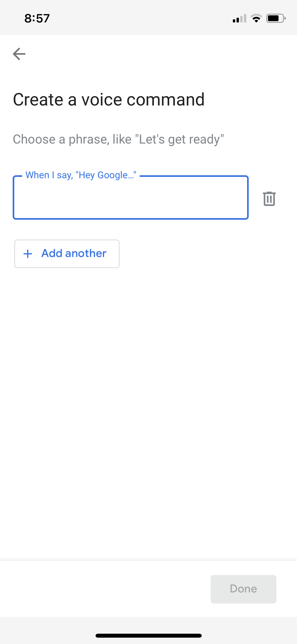The image size is (297, 644).
Task: Delete the voice command phrase with trash icon
Action: coord(269,199)
